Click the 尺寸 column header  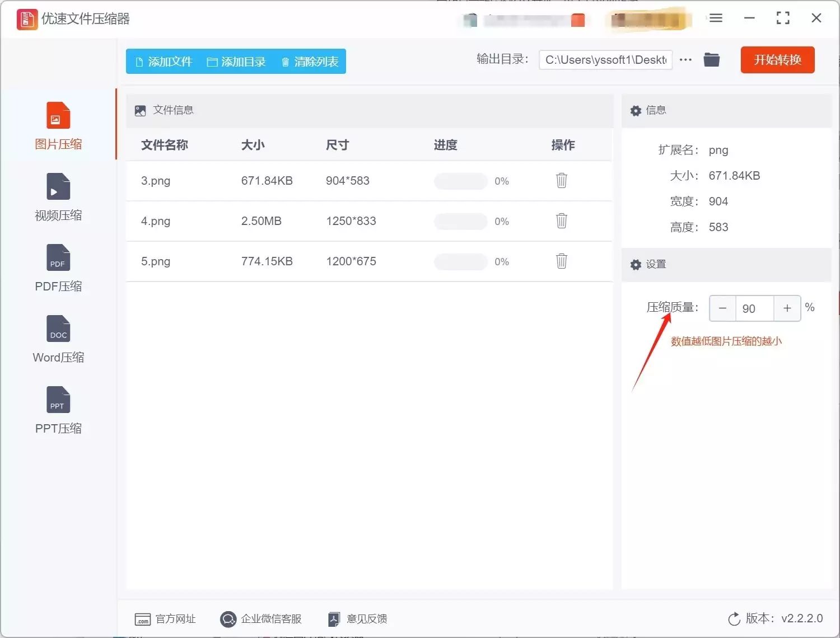[338, 145]
